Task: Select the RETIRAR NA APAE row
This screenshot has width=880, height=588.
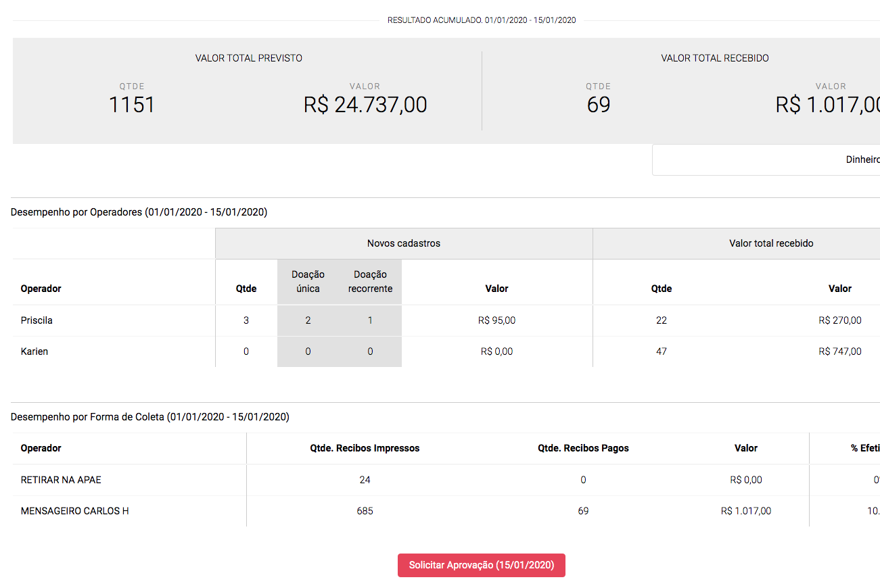Action: coord(61,480)
